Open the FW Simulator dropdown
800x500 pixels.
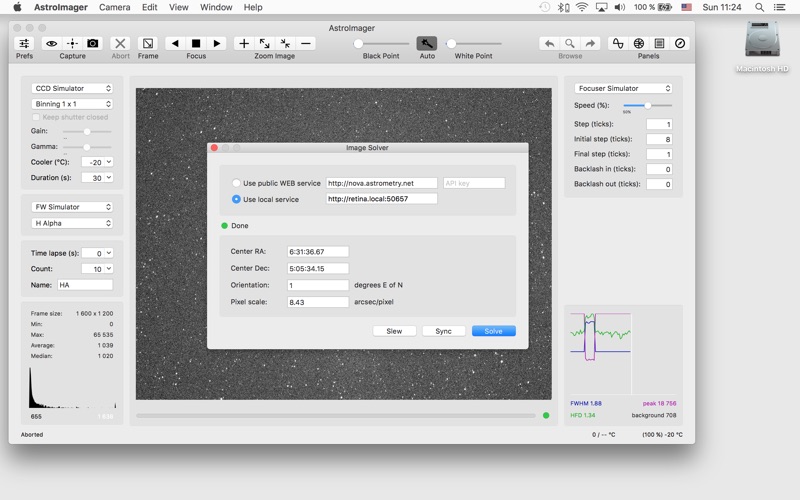pyautogui.click(x=72, y=207)
